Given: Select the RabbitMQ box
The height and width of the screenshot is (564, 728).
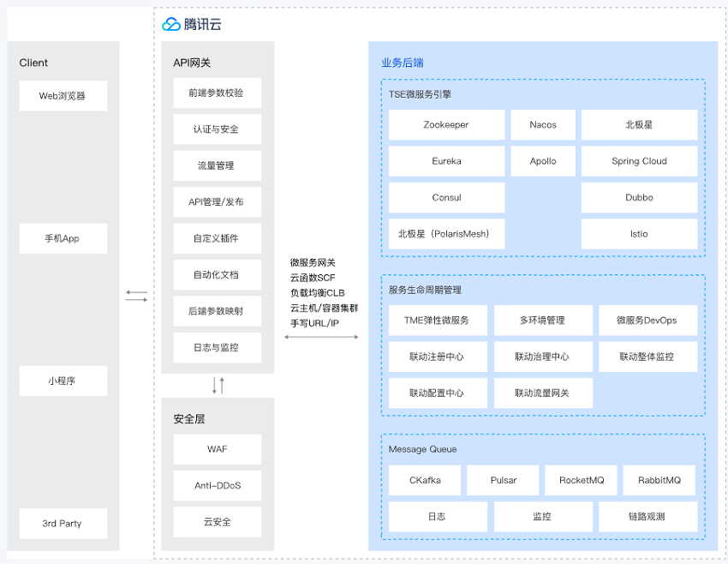Looking at the screenshot, I should pyautogui.click(x=659, y=480).
